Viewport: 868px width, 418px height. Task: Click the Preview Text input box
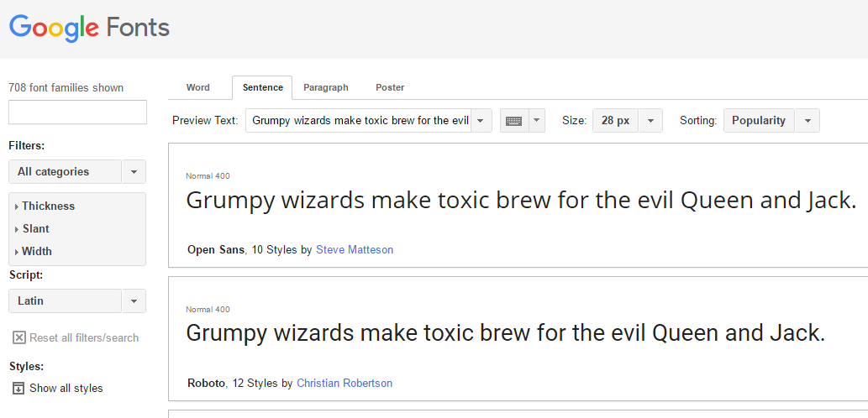pos(358,121)
